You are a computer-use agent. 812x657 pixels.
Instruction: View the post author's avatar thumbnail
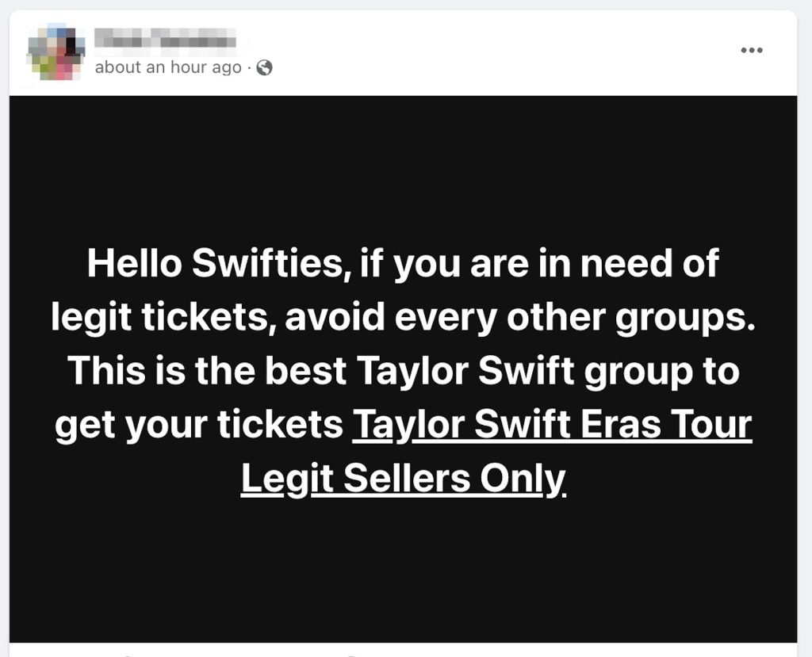coord(55,52)
